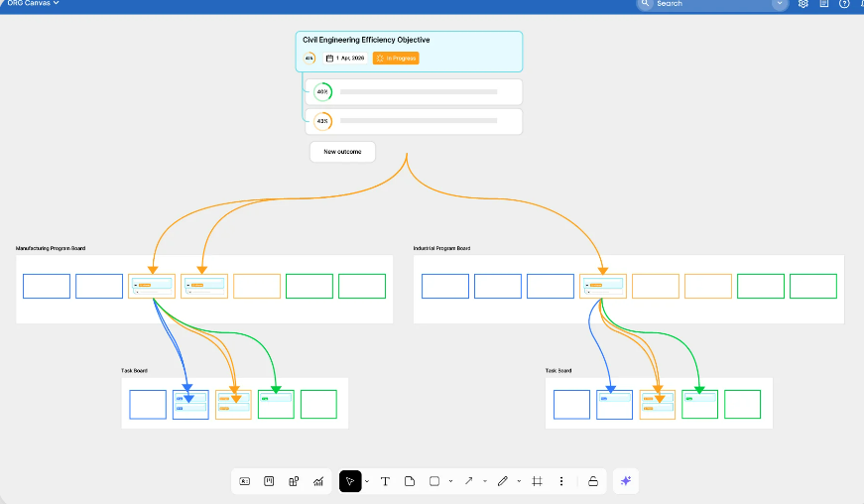Click the New outcome button
Viewport: 864px width, 504px height.
point(342,152)
